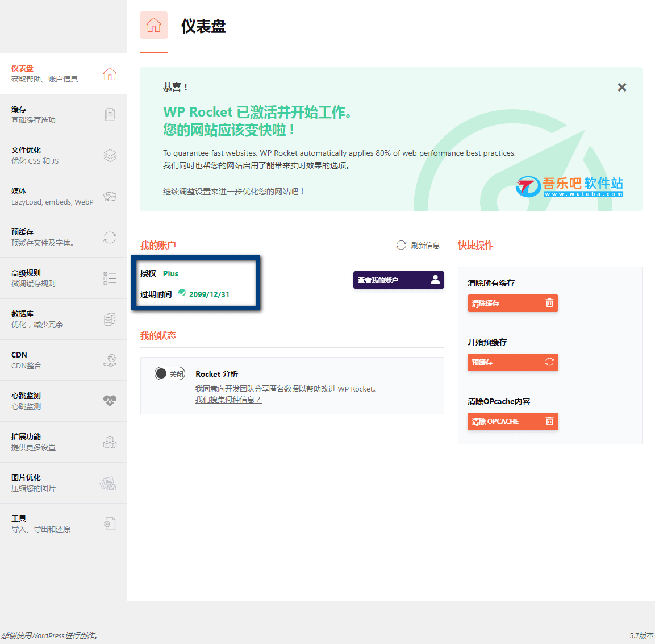This screenshot has height=644, width=655.
Task: Click the Rocket 分析 title text
Action: pyautogui.click(x=217, y=374)
